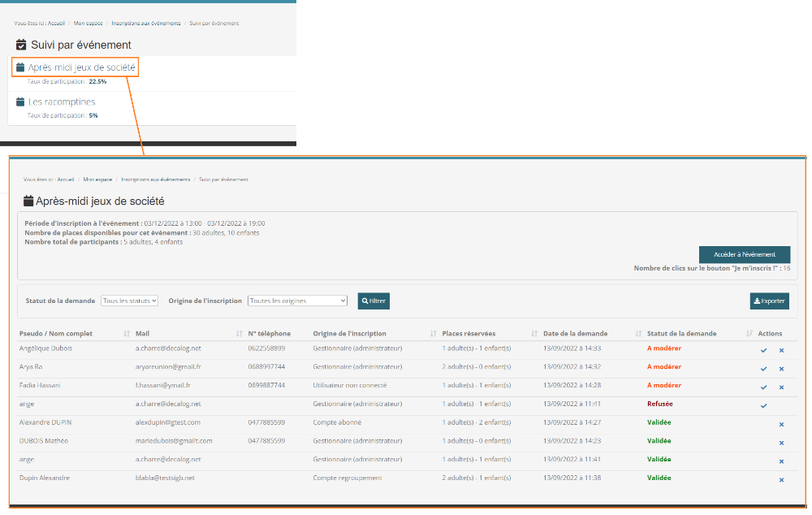Open the 'Tous les statuts' dropdown
This screenshot has width=812, height=515.
129,301
